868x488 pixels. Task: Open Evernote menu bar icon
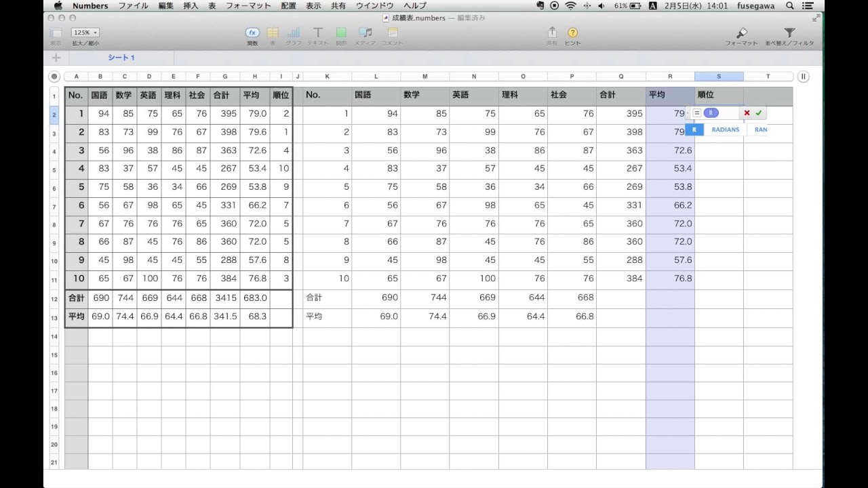pyautogui.click(x=540, y=5)
